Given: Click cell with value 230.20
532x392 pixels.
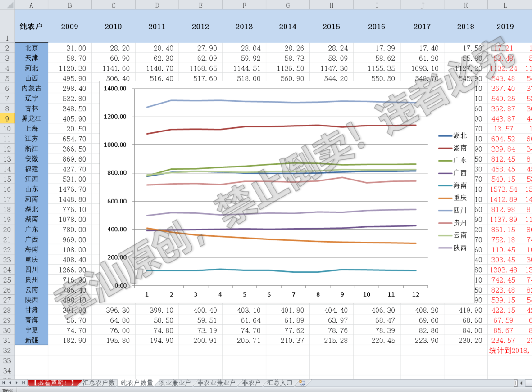Looking at the screenshot, I should point(466,340).
